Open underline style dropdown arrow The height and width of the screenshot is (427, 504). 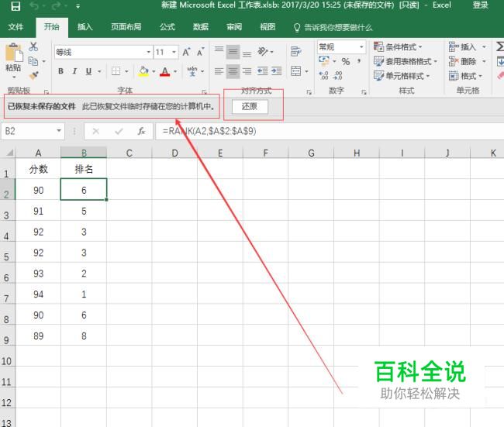point(99,71)
